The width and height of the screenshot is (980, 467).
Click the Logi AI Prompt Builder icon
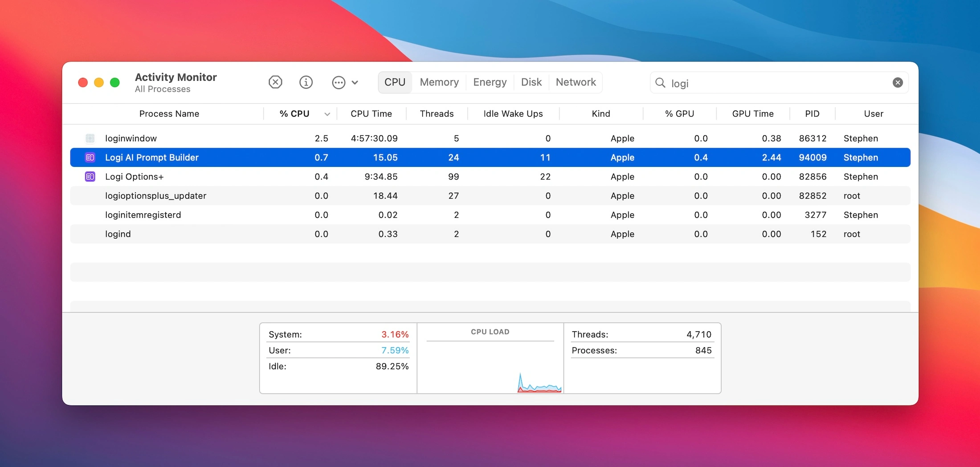(x=90, y=158)
